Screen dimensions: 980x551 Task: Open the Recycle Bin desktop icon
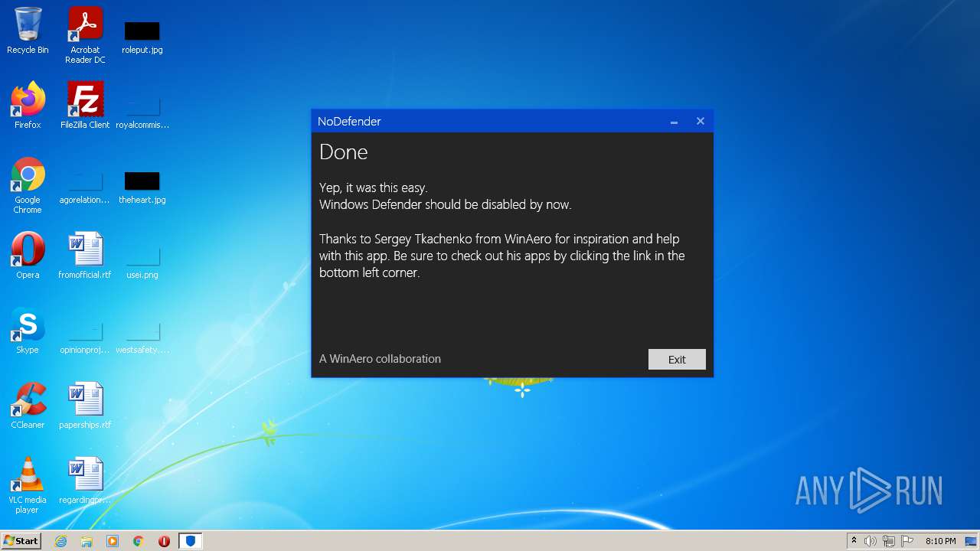(28, 31)
